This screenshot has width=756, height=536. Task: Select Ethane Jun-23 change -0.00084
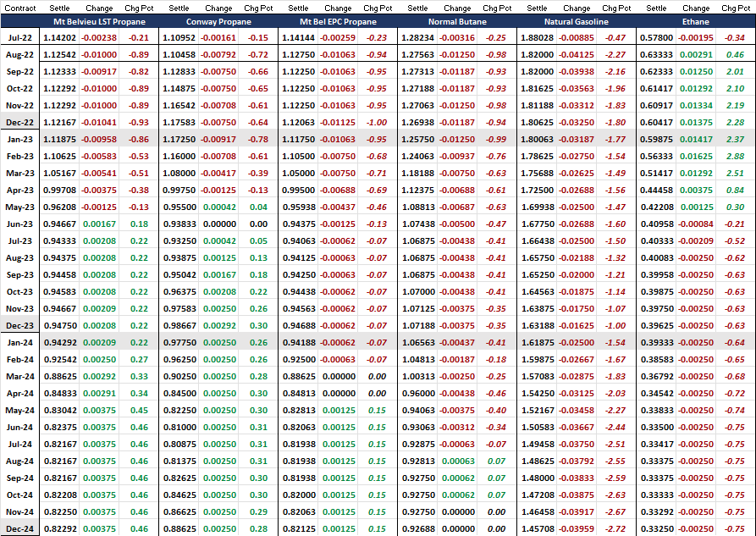click(x=696, y=224)
